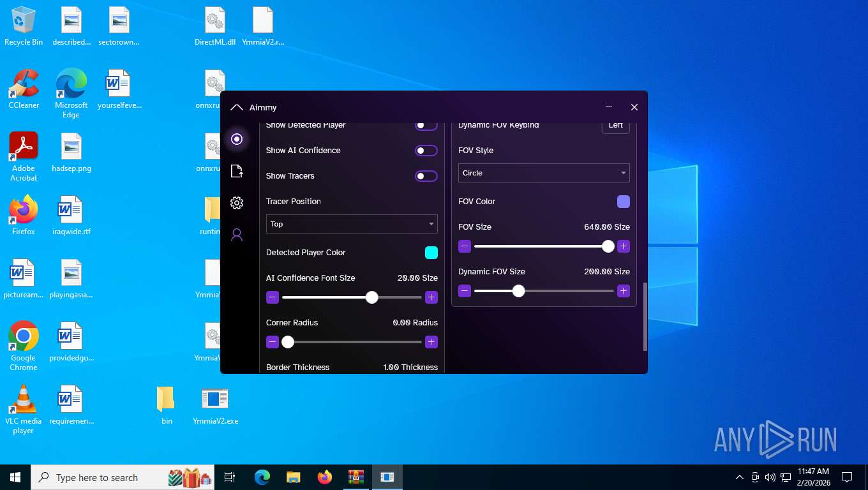Expand the Tracer Position dropdown showing Top

(x=352, y=224)
